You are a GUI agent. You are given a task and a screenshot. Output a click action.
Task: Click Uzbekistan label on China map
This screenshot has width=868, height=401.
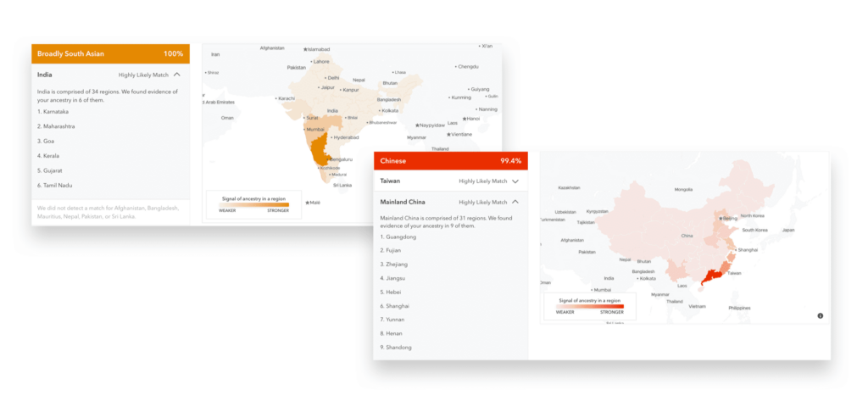tap(565, 212)
